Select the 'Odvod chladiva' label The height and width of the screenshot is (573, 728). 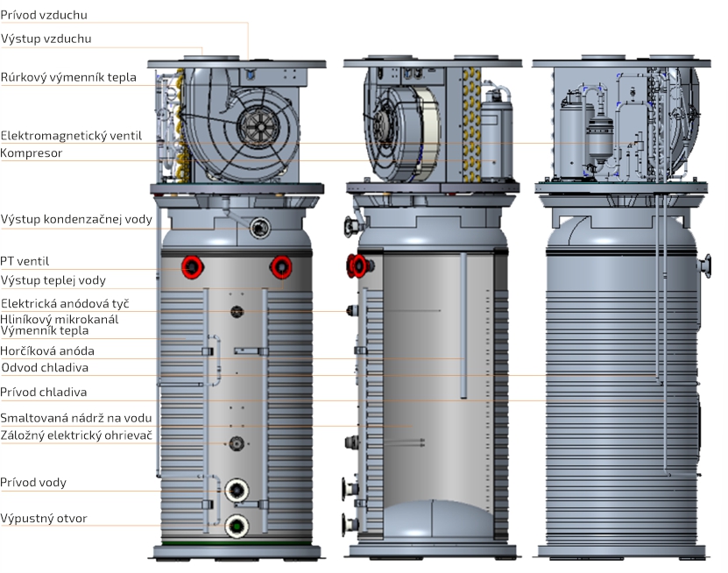pos(45,368)
